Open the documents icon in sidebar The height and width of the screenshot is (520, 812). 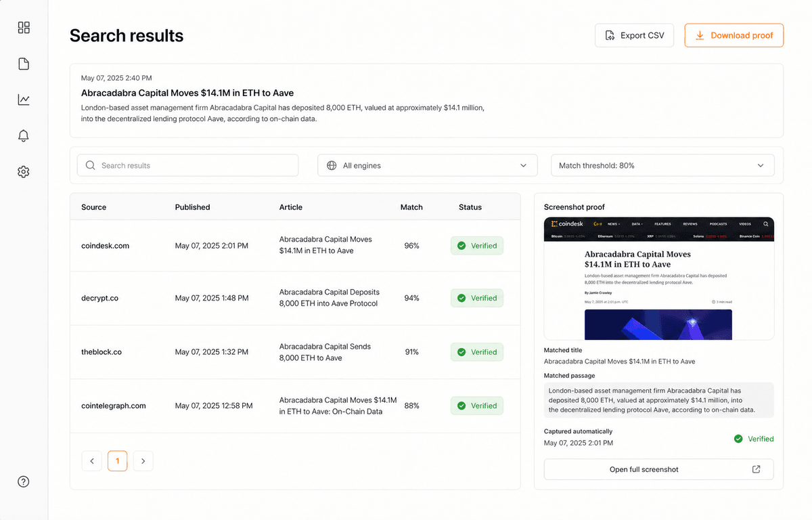[24, 64]
